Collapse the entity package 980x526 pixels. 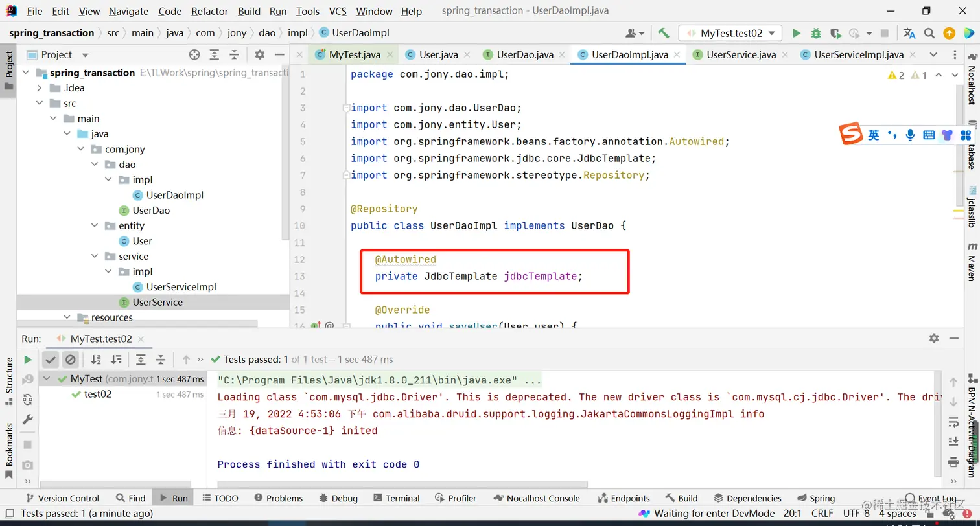point(95,225)
